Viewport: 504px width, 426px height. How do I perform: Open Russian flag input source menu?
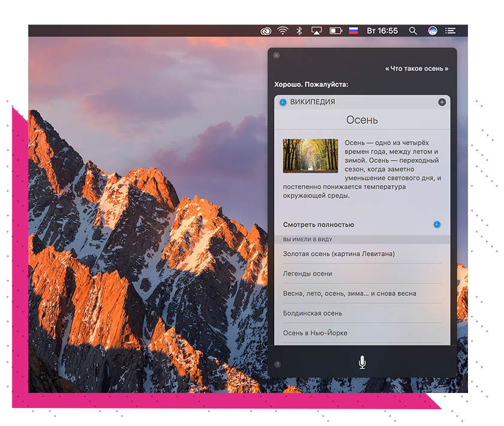coord(353,31)
